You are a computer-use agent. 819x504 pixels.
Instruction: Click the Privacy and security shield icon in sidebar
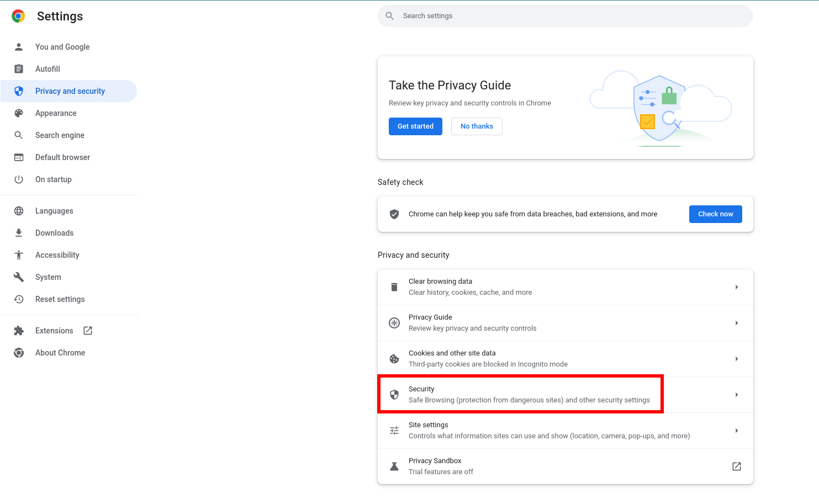point(19,91)
